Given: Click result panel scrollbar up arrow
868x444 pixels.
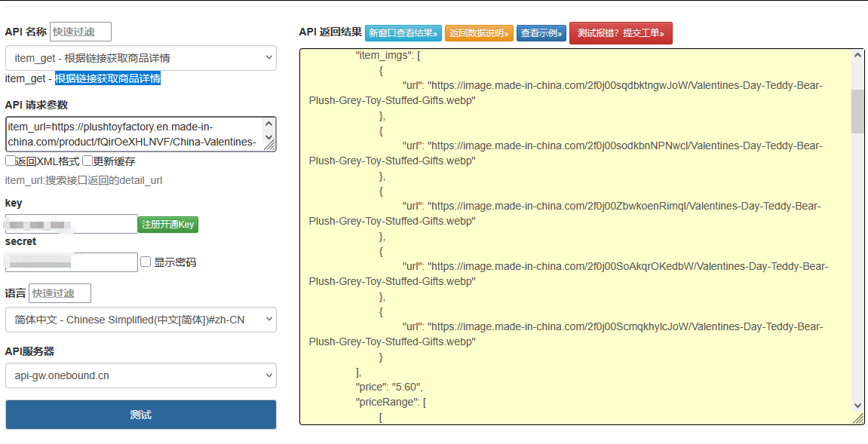Looking at the screenshot, I should [857, 55].
